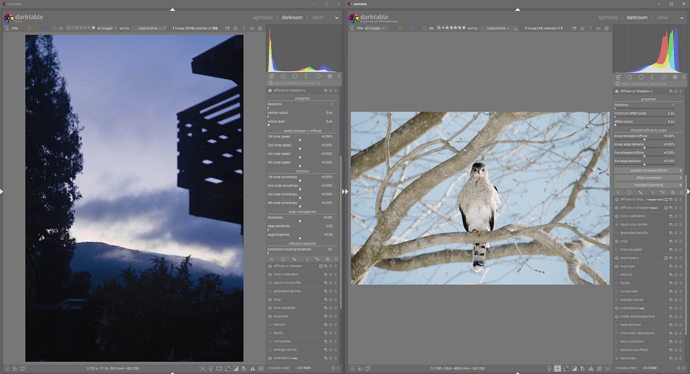Reset icon on right diffuse or sharpen header
This screenshot has width=690, height=374.
pos(676,91)
